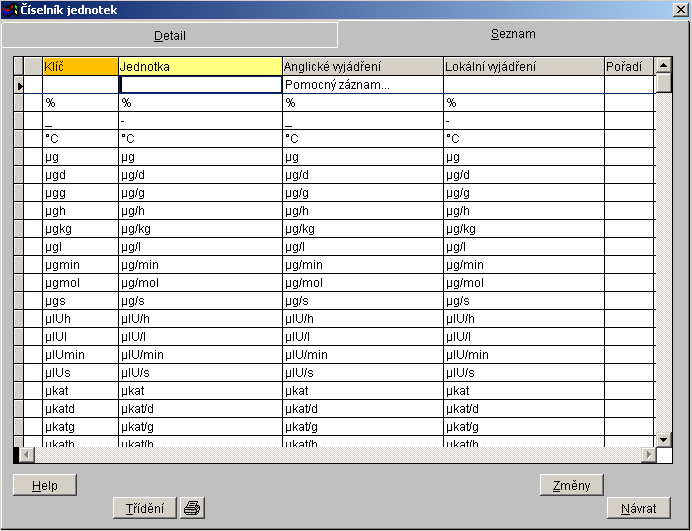Select the Seznam tab
Screen dimensions: 692x531
(512, 34)
